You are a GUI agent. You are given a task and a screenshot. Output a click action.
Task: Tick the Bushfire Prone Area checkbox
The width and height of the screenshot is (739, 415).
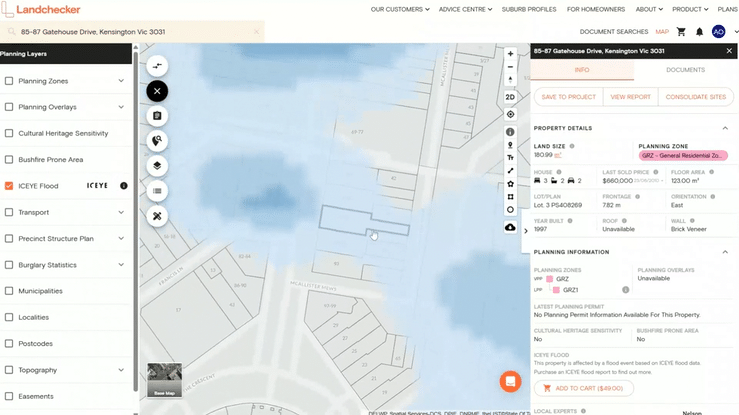tap(9, 160)
